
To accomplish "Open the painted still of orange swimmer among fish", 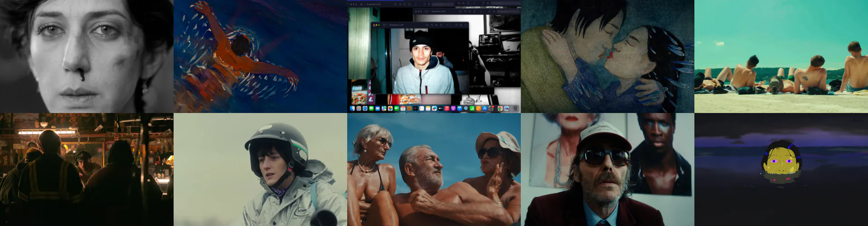I will 260,56.
